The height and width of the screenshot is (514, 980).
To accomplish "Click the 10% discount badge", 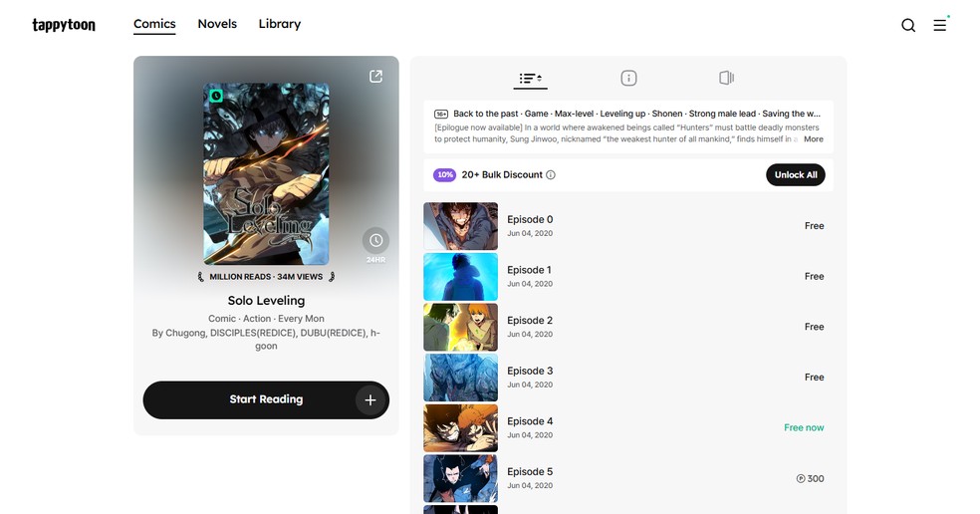I will 444,175.
